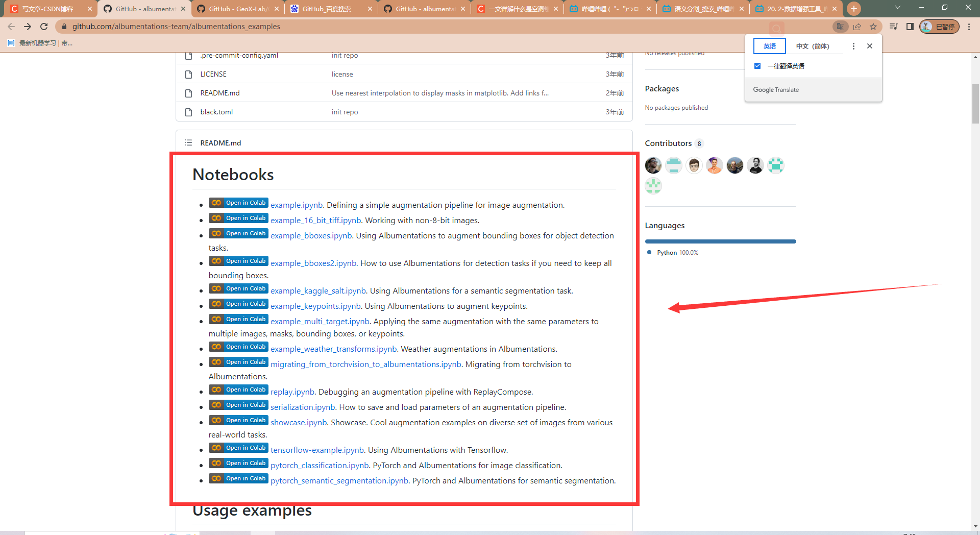
Task: Close the 20. 2-数据增强工具 tab
Action: (835, 9)
